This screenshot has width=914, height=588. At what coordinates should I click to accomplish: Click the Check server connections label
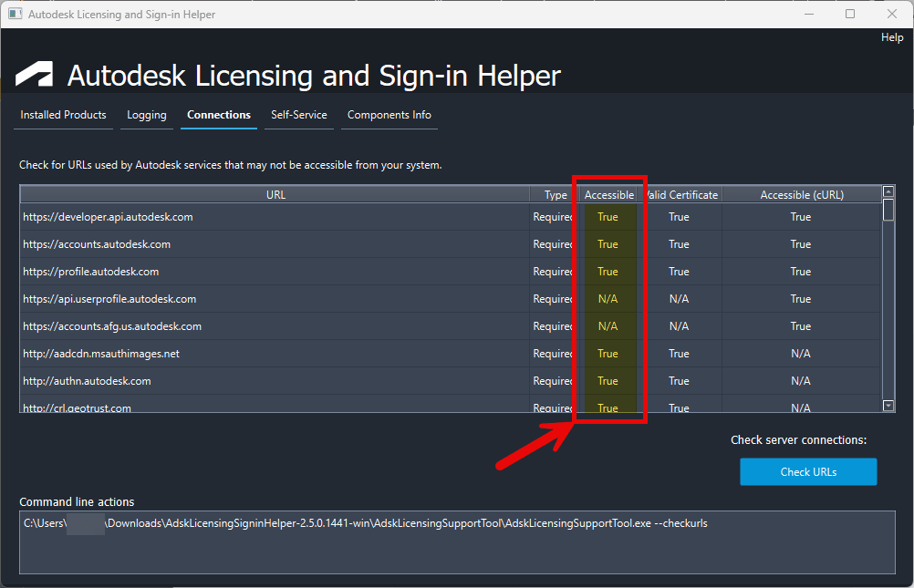(x=798, y=440)
